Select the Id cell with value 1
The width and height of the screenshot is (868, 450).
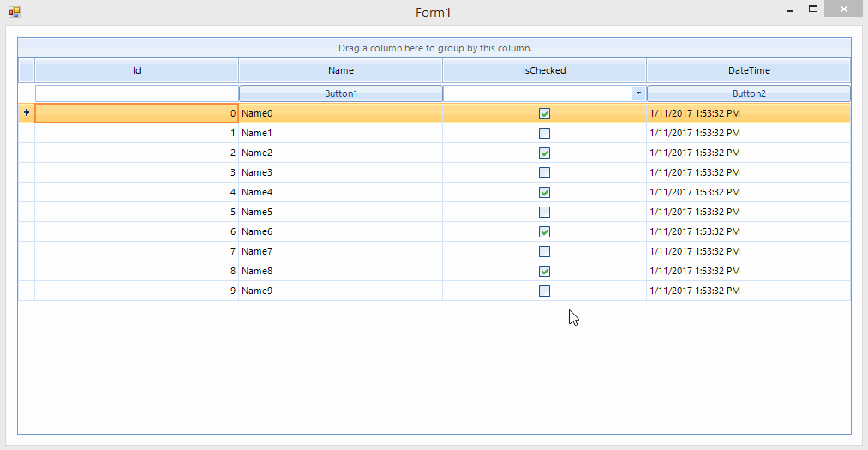click(x=137, y=133)
